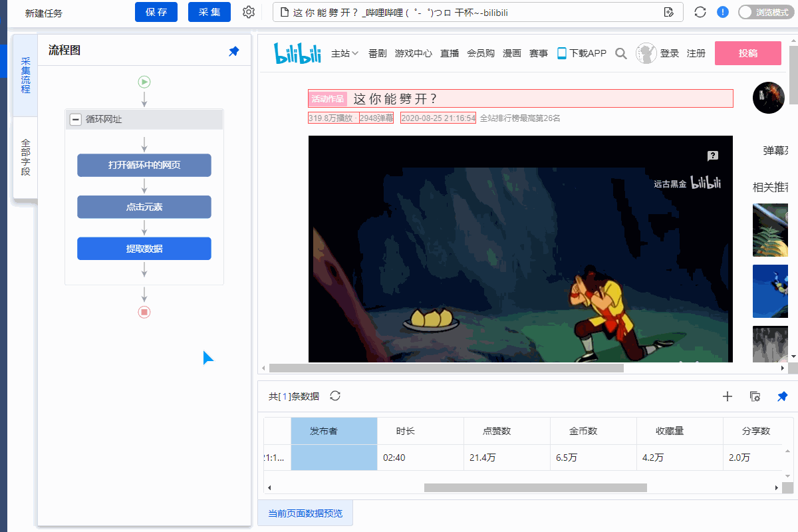The height and width of the screenshot is (532, 798).
Task: Click the bilibili user avatar icon
Action: click(x=646, y=53)
